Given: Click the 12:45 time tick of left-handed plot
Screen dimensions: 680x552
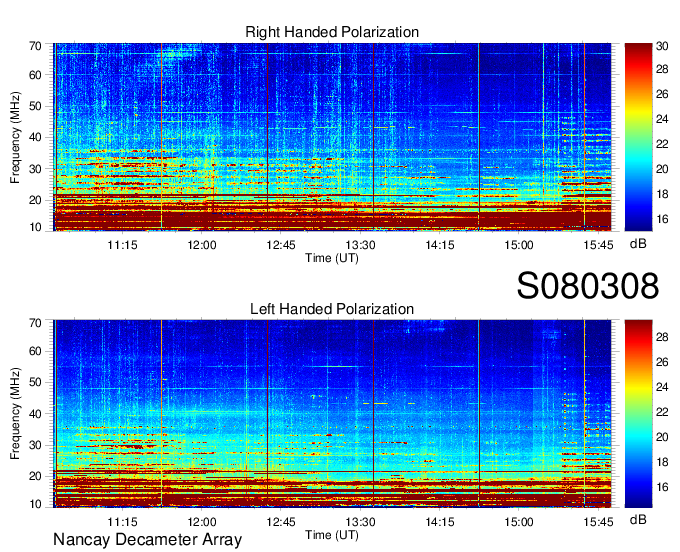Looking at the screenshot, I should pyautogui.click(x=281, y=521).
